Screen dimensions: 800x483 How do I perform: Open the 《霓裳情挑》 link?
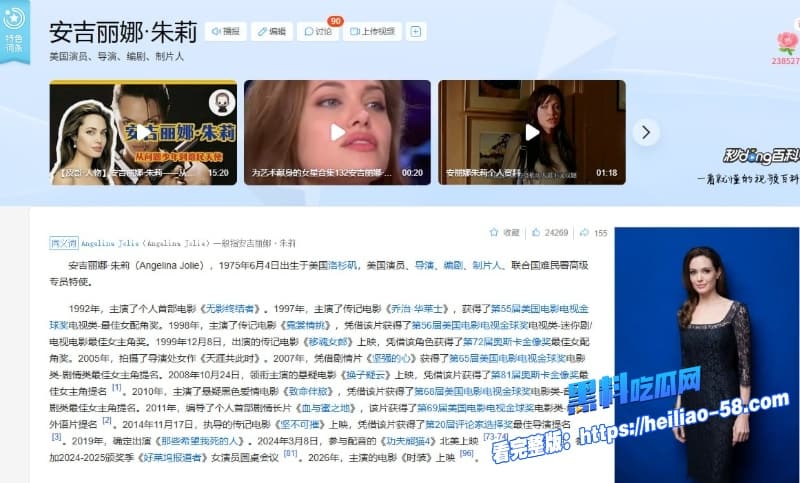(x=305, y=325)
